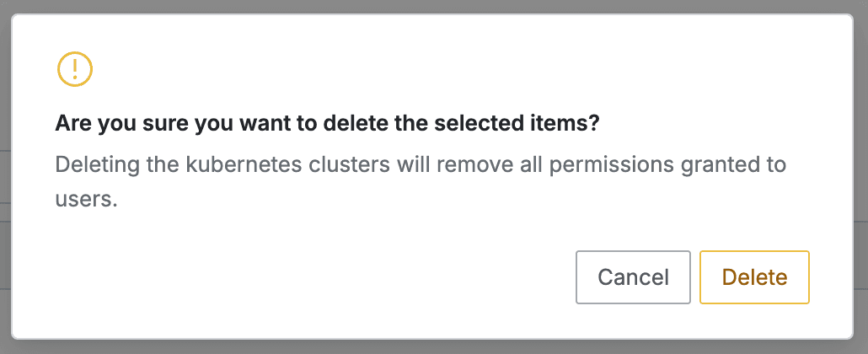Click the kubernetes clusters warning description text
The image size is (868, 354).
420,164
